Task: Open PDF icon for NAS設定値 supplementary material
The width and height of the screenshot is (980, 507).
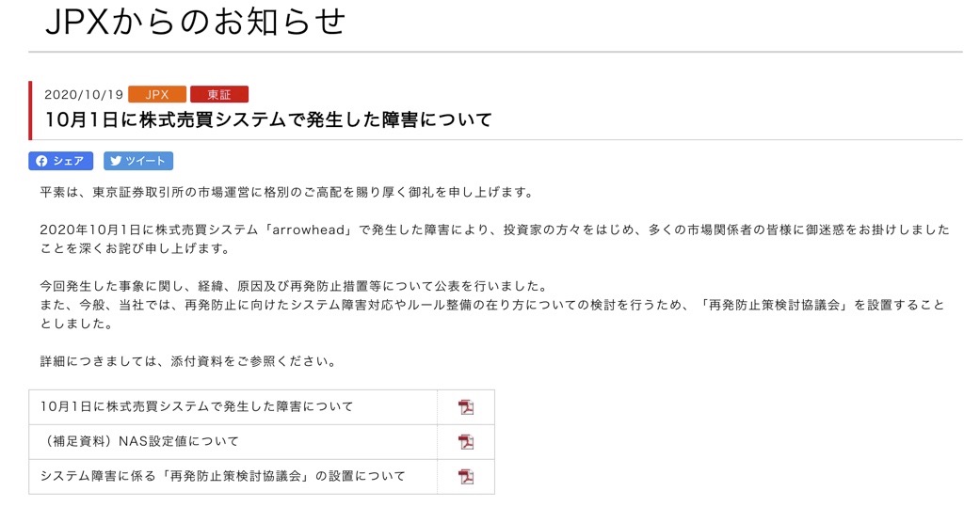Action: click(465, 442)
